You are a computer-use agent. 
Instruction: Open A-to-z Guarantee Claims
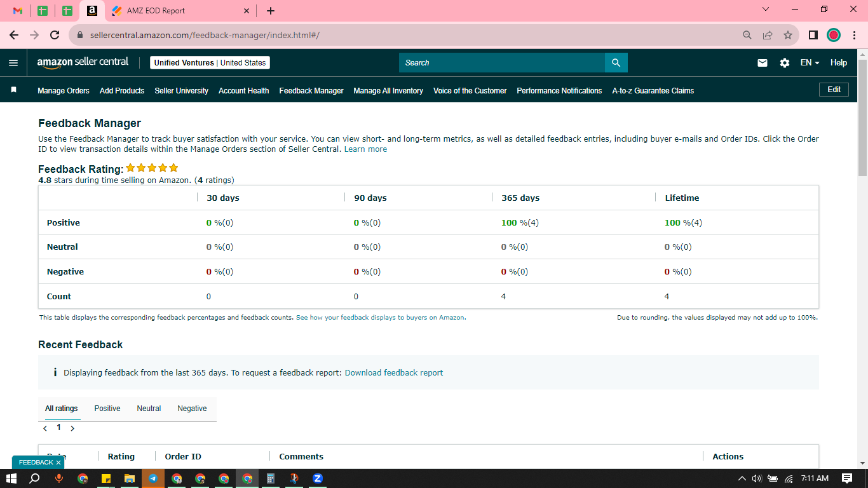point(653,91)
